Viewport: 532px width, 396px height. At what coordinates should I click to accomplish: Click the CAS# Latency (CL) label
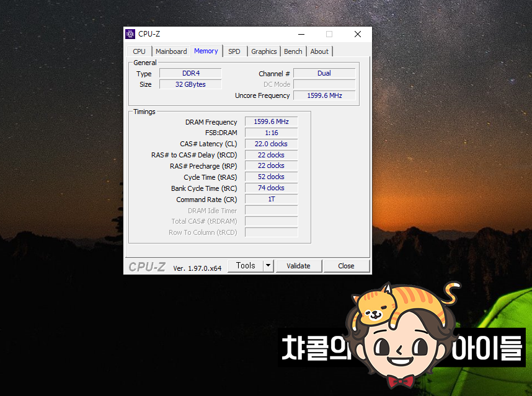tap(208, 144)
